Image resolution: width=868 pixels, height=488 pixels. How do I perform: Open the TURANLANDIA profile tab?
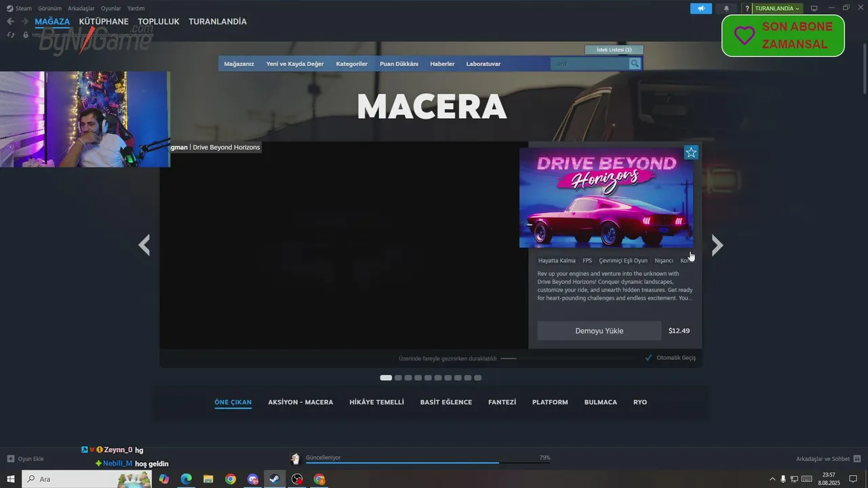pos(218,22)
